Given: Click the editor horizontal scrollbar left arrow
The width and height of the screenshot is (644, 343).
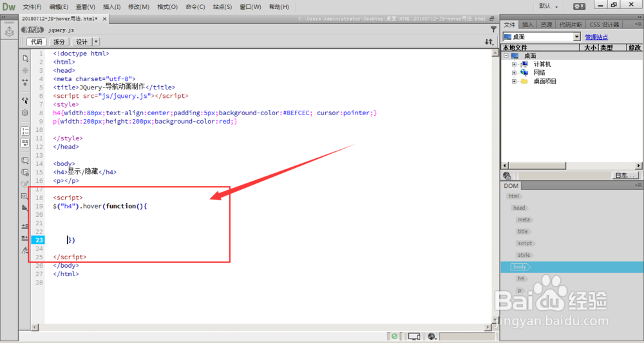Looking at the screenshot, I should 35,327.
